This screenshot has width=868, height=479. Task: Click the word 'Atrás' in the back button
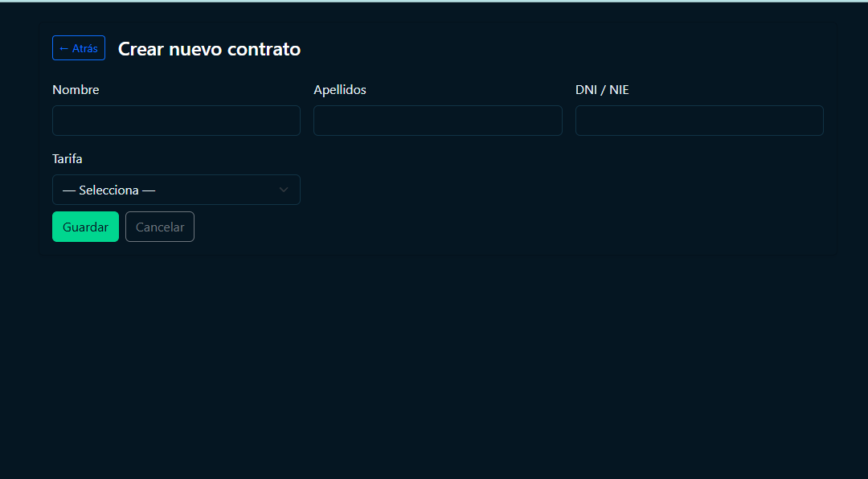[x=85, y=48]
